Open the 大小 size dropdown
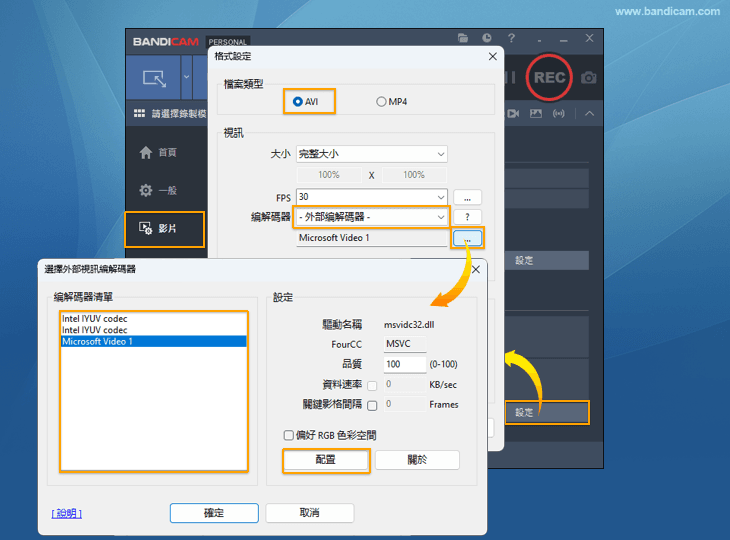The image size is (730, 540). click(372, 154)
